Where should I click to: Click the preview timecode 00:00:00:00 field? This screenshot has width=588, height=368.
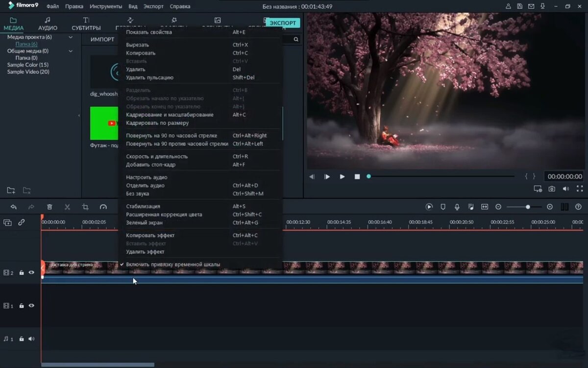tap(564, 177)
